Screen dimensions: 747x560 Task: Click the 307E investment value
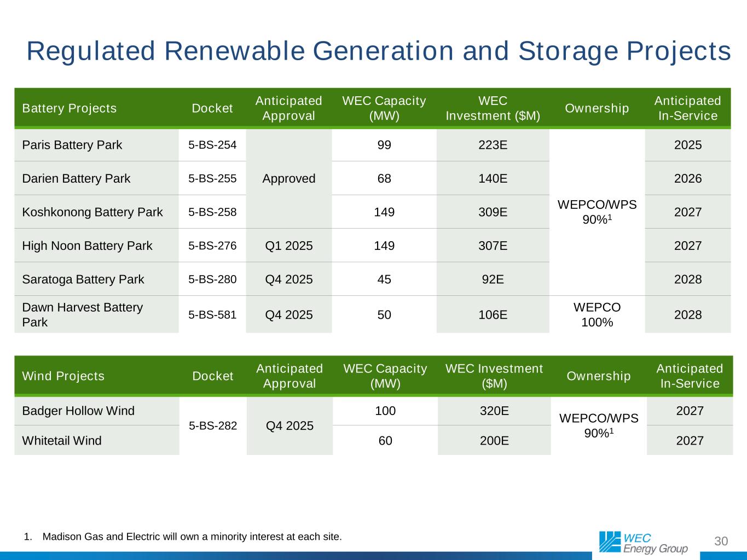493,246
